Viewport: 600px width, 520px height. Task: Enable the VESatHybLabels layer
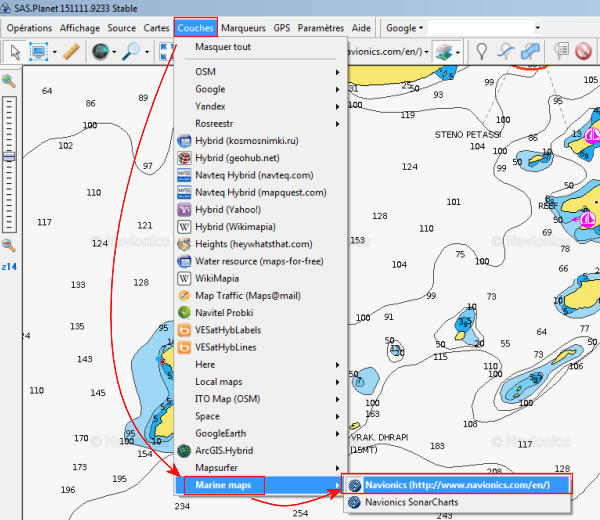(x=261, y=330)
